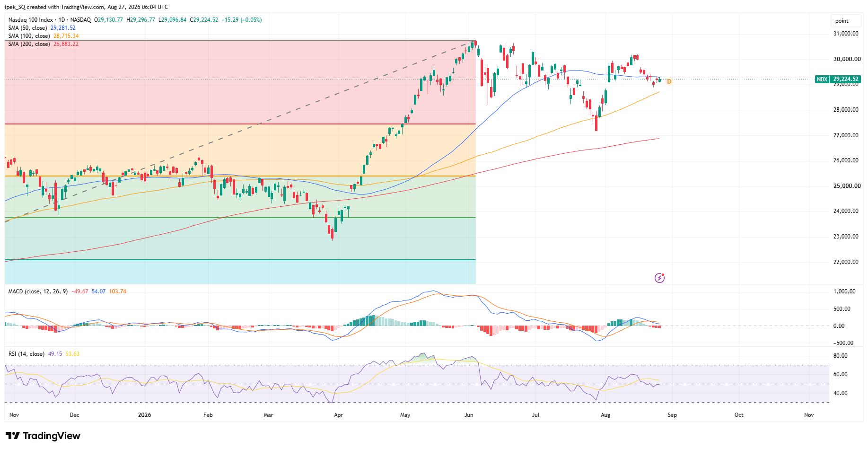Click the "1,000.00" MACD axis label
The height and width of the screenshot is (450, 868).
[844, 291]
